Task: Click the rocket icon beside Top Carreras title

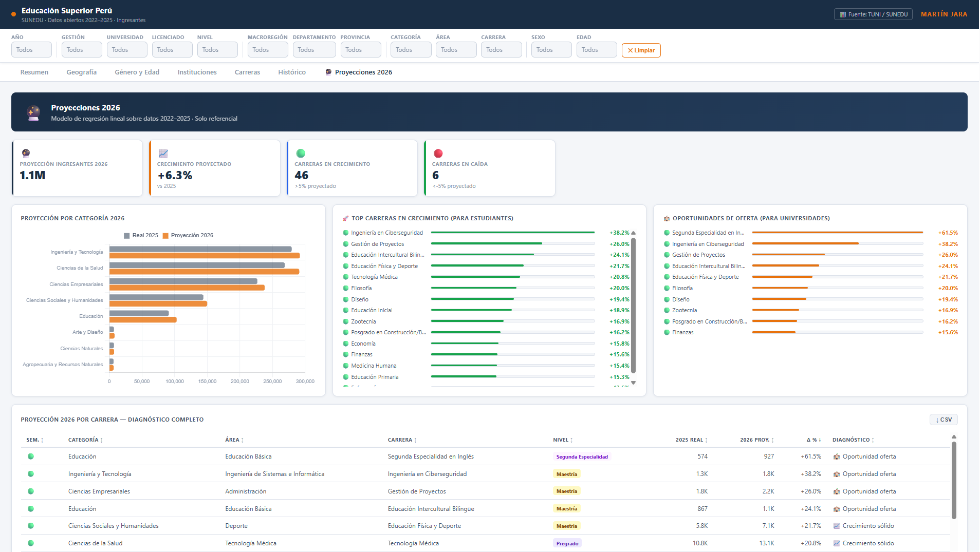Action: (x=346, y=218)
